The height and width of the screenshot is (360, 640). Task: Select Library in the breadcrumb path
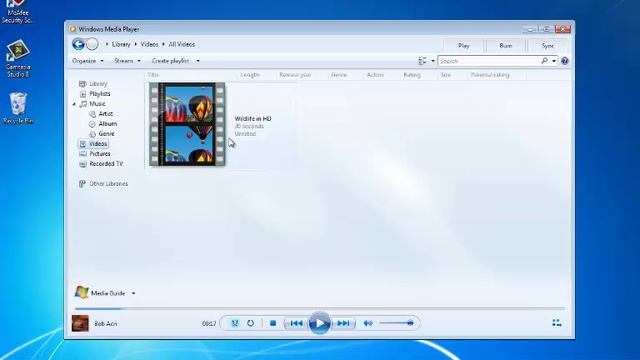click(x=121, y=44)
